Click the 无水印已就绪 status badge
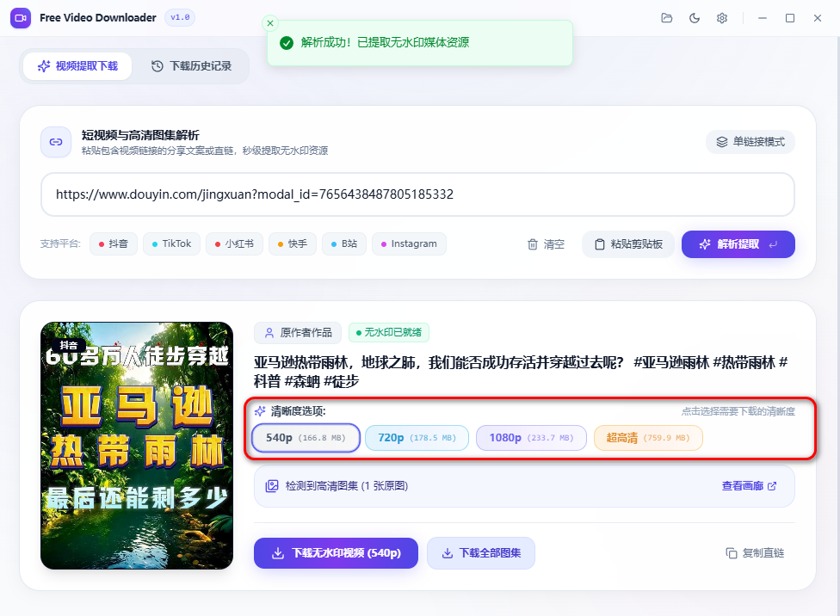 [389, 333]
